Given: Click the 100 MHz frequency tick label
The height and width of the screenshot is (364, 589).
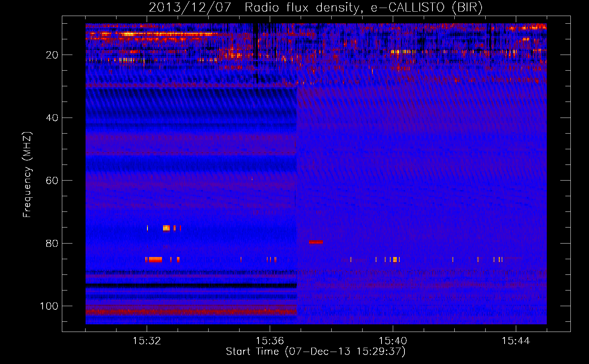Looking at the screenshot, I should (49, 306).
